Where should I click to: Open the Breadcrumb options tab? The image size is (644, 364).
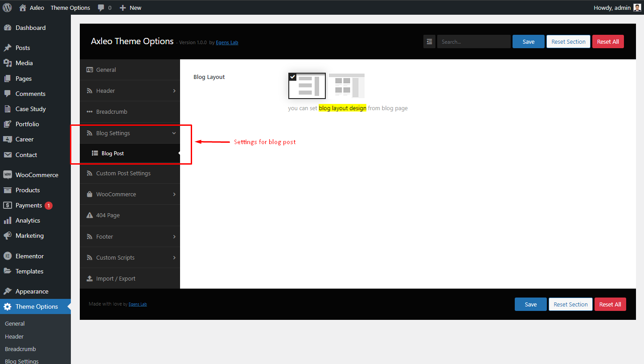coord(130,112)
